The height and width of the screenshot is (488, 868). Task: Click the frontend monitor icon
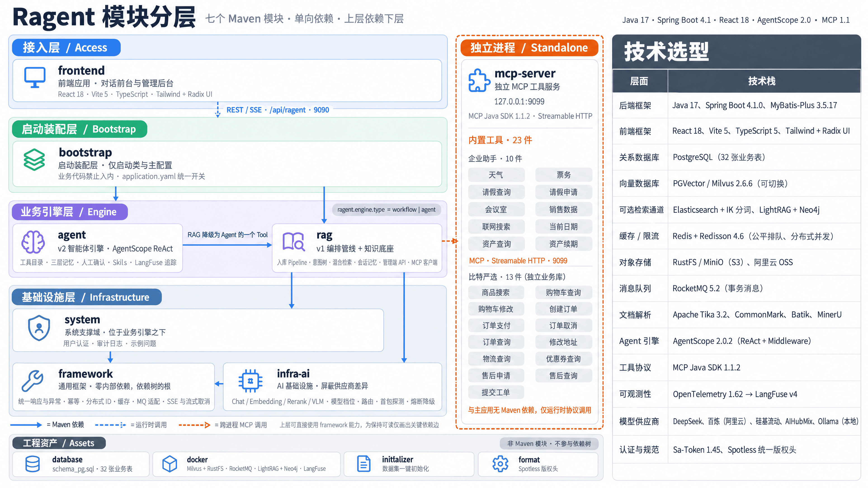35,77
